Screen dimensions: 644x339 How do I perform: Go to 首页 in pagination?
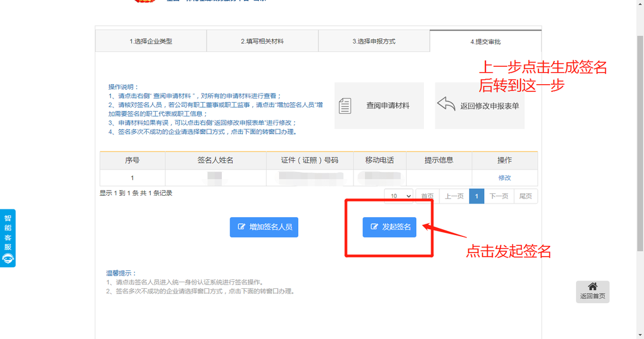(x=428, y=196)
